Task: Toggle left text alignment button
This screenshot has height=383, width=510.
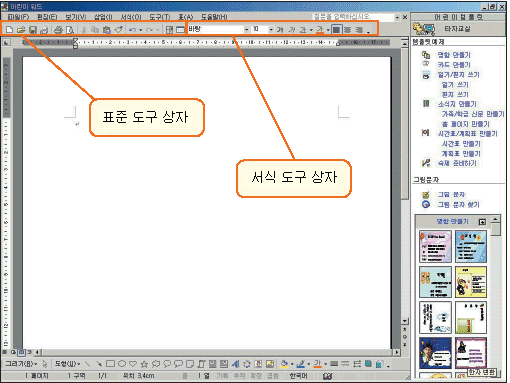Action: click(336, 30)
